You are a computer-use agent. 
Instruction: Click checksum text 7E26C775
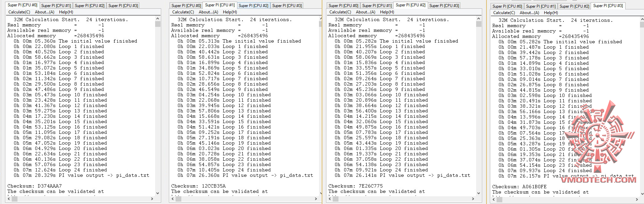coord(371,186)
